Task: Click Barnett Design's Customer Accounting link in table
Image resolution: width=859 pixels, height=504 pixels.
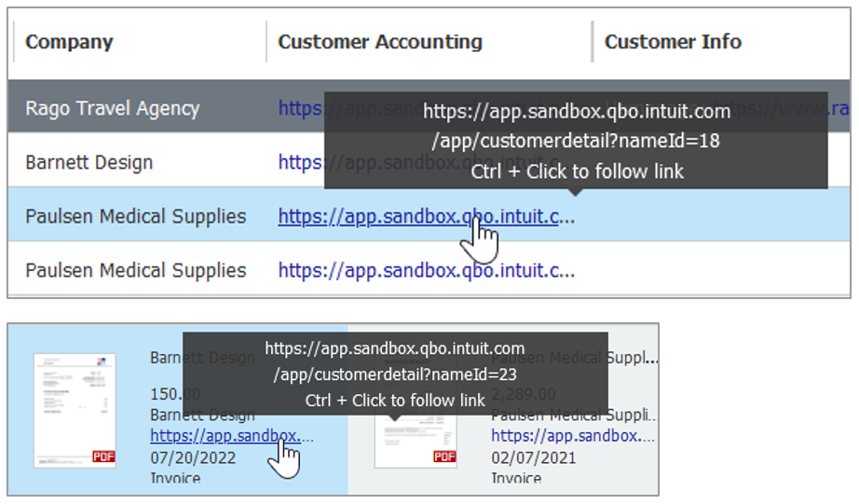Action: [300, 163]
